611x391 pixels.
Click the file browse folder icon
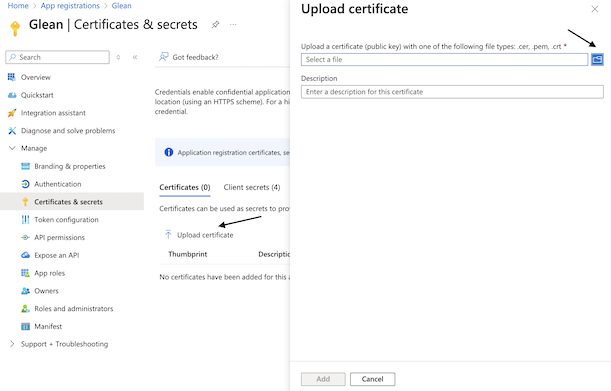[x=597, y=59]
